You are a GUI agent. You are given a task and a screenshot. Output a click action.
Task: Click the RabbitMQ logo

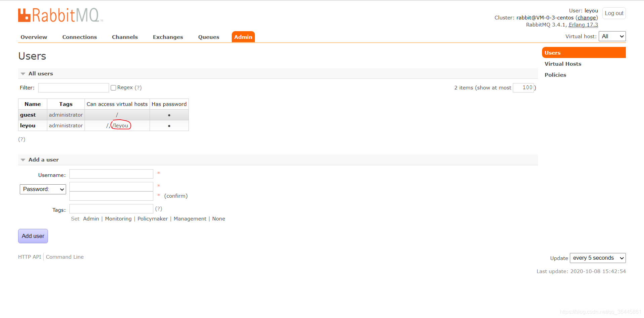click(60, 15)
